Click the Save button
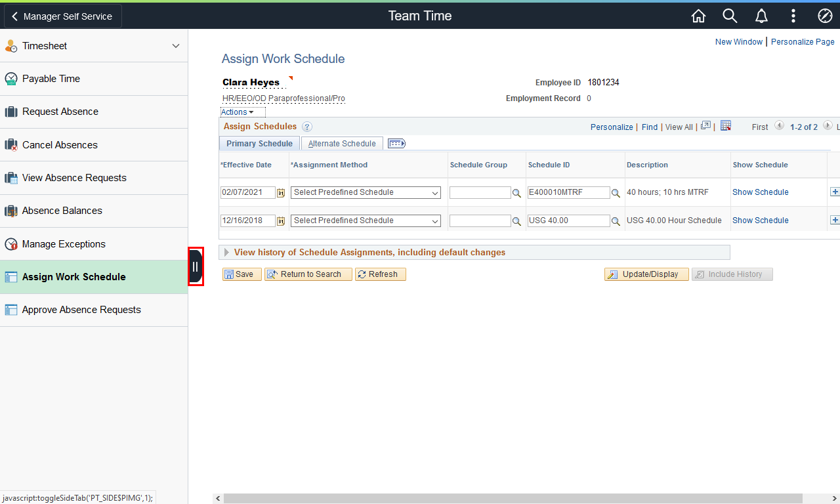 point(242,274)
